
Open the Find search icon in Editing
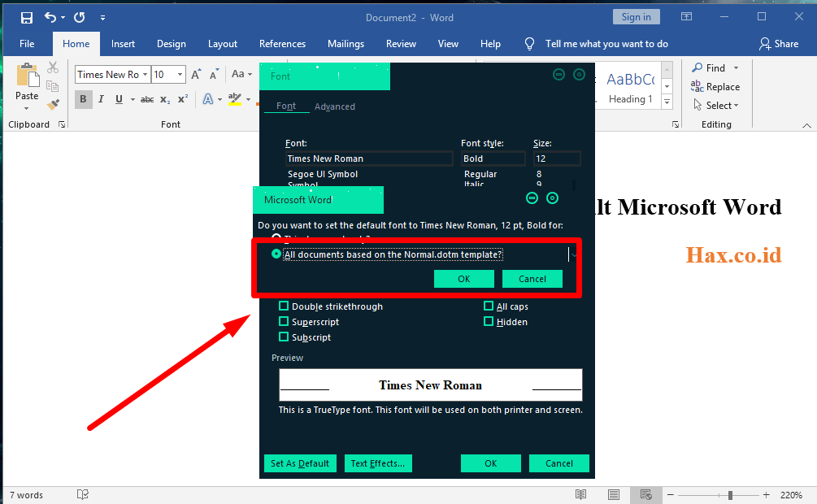(697, 67)
